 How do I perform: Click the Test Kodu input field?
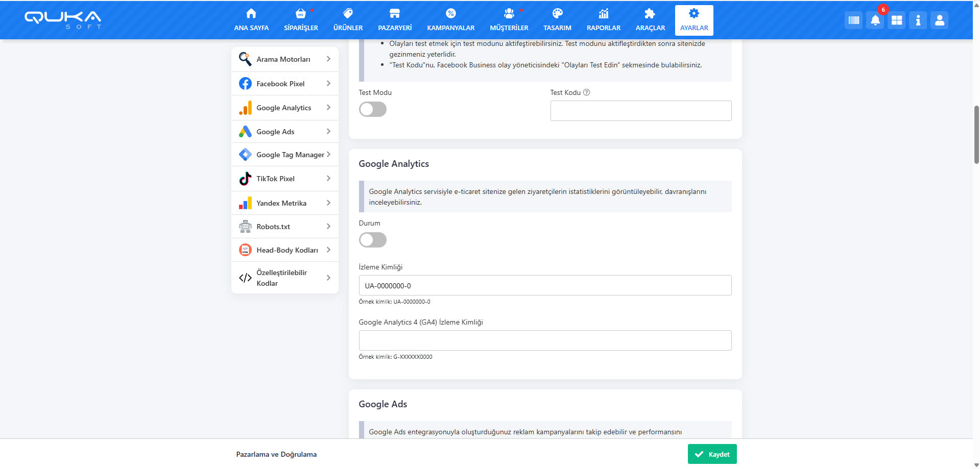click(640, 111)
